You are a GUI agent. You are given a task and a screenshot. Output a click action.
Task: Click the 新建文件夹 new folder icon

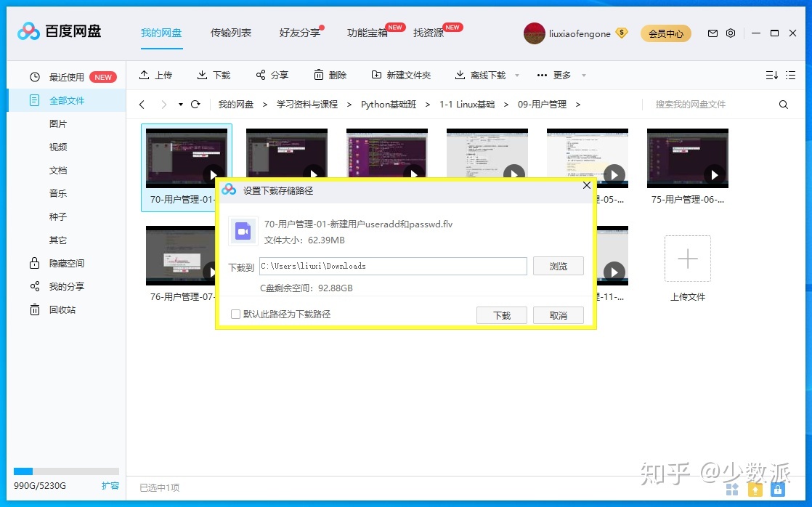(376, 75)
